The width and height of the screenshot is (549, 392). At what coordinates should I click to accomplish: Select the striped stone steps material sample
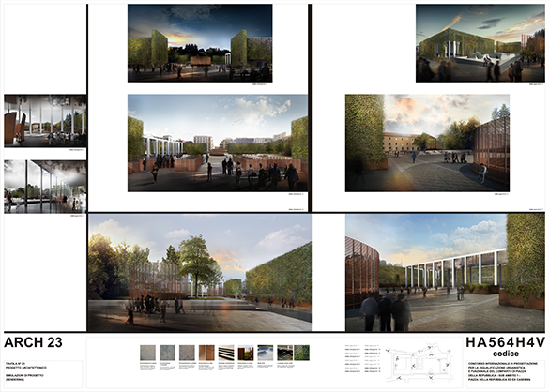226,353
